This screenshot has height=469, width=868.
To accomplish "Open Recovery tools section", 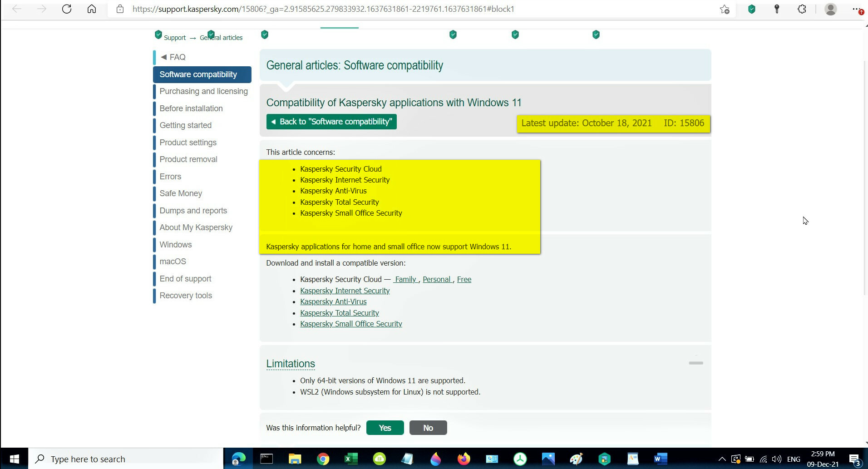I will click(186, 296).
